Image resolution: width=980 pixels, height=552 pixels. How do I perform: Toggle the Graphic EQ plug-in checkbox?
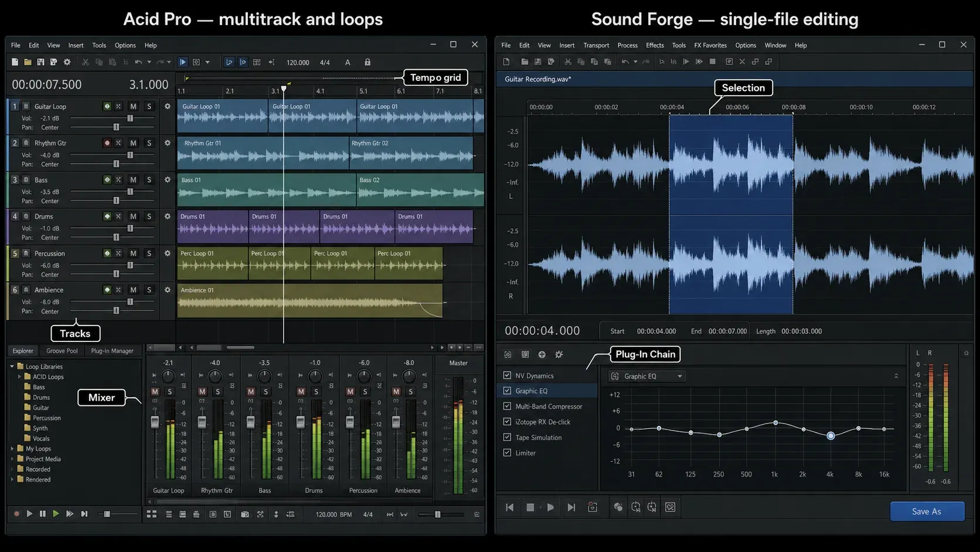coord(507,391)
